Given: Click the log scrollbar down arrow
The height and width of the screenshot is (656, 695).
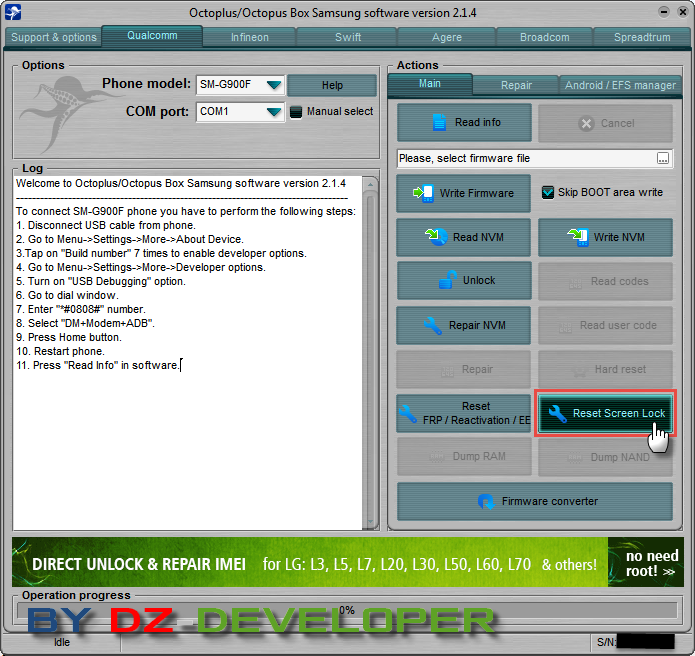Looking at the screenshot, I should click(x=370, y=522).
